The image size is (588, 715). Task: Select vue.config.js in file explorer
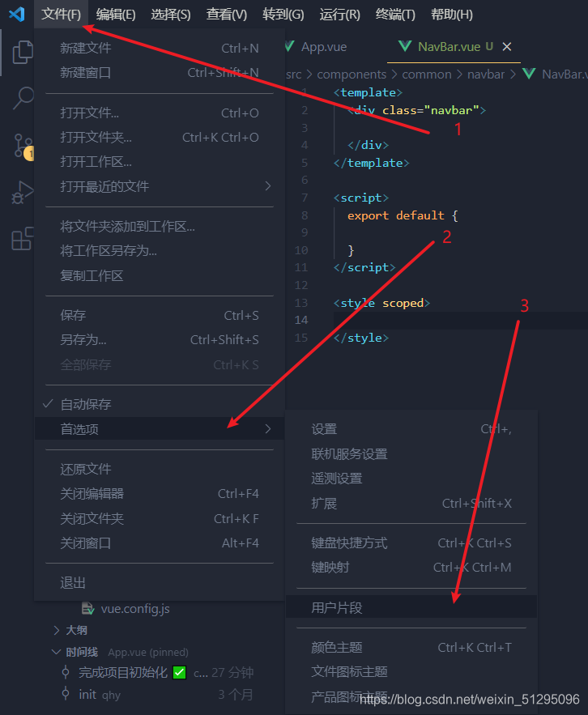(135, 609)
